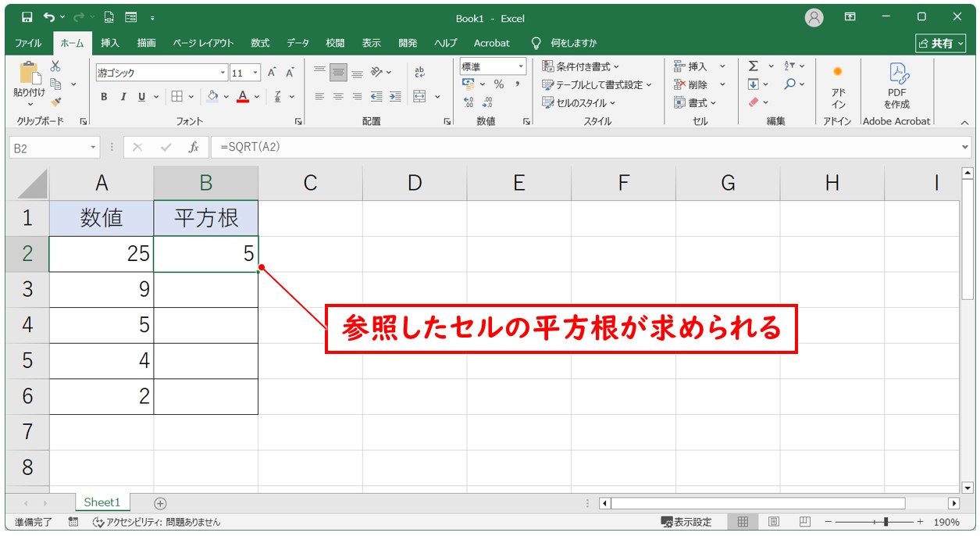Click the オートSUM (AutoSum) sigma icon
The image size is (980, 536).
click(x=752, y=66)
